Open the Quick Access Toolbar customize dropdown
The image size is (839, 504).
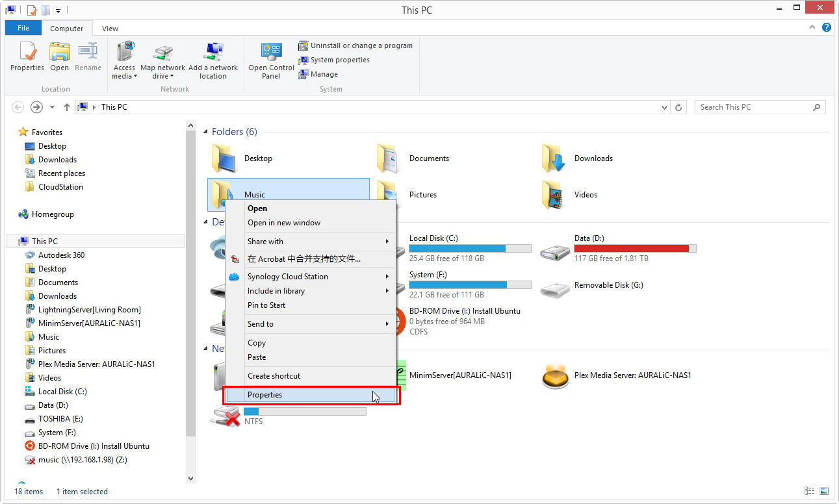coord(58,10)
